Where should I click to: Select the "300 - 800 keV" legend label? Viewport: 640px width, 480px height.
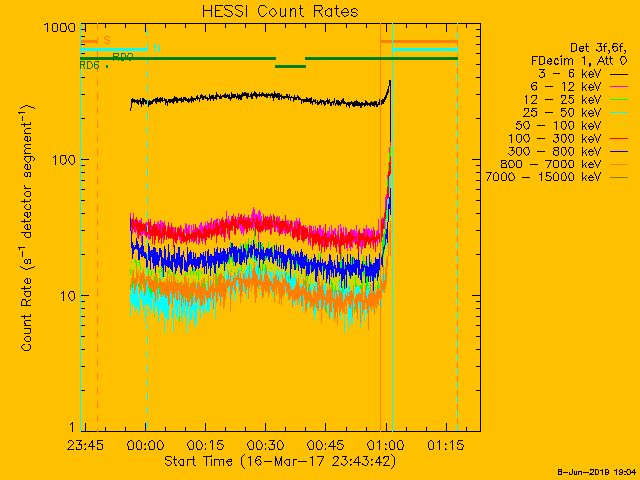point(554,151)
